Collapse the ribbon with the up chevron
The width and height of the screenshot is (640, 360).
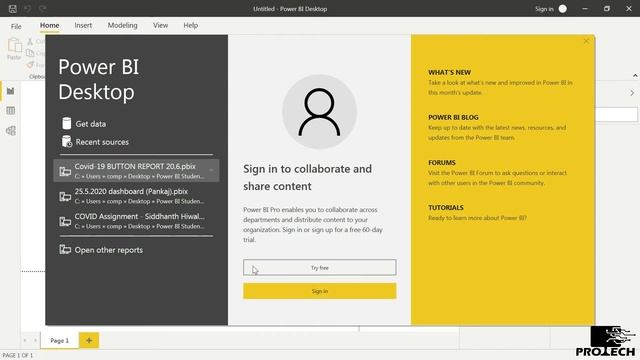(x=635, y=76)
